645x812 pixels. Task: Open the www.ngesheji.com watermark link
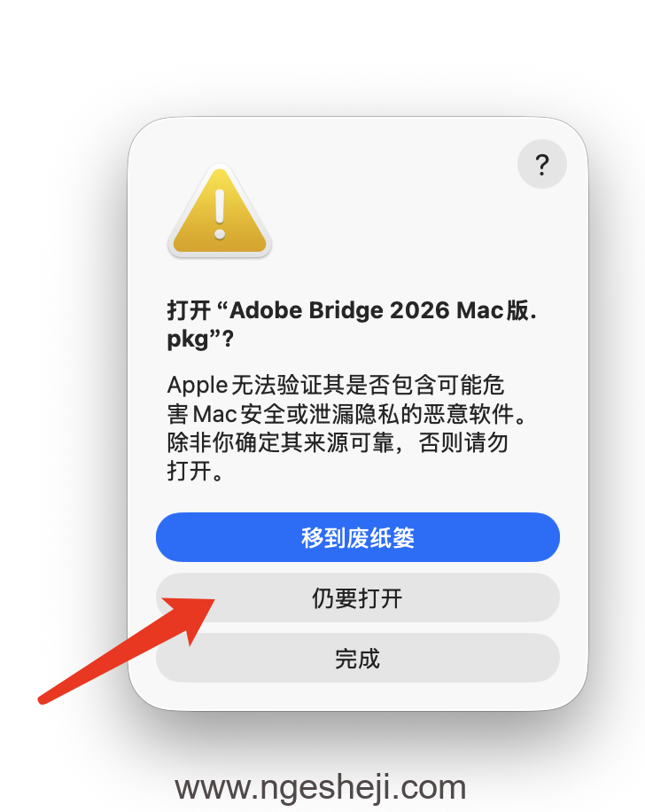click(320, 786)
